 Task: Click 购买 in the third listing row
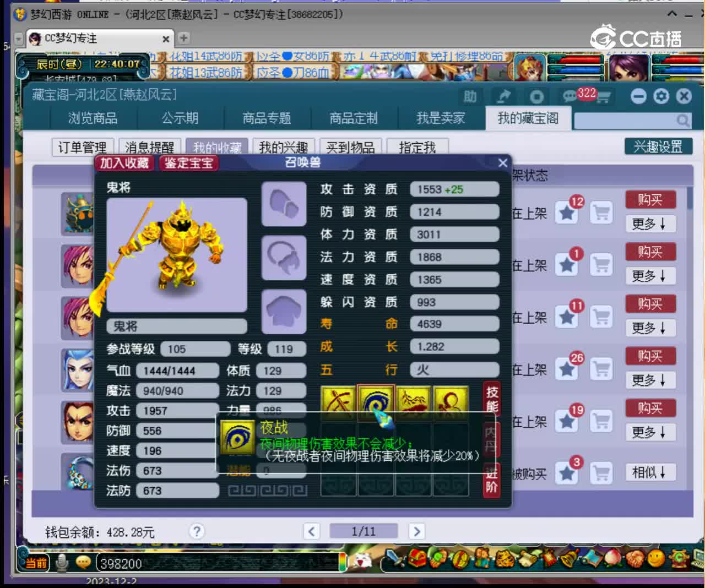pos(650,304)
